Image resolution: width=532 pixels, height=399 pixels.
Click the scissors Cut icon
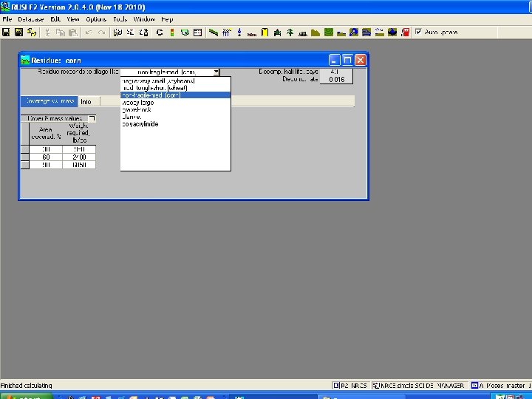(47, 33)
